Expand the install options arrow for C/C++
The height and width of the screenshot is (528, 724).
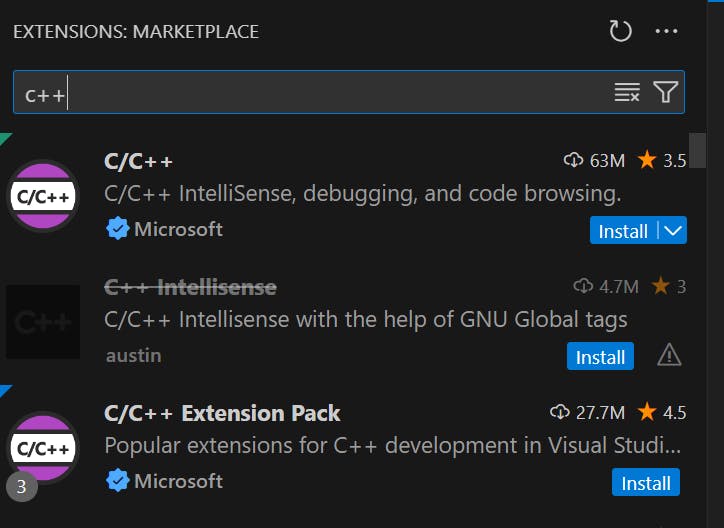673,230
